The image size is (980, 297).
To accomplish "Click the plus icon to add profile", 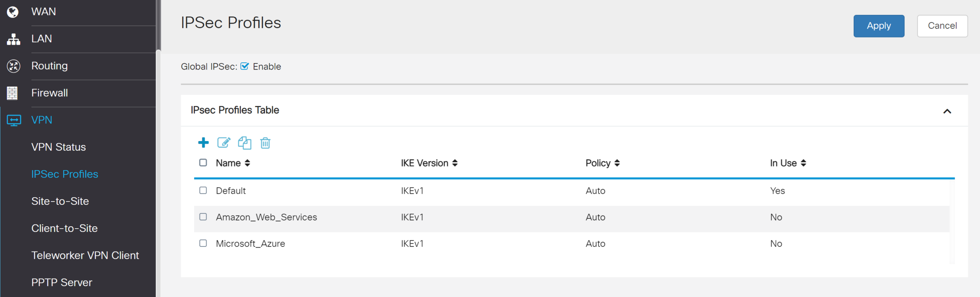I will tap(203, 143).
